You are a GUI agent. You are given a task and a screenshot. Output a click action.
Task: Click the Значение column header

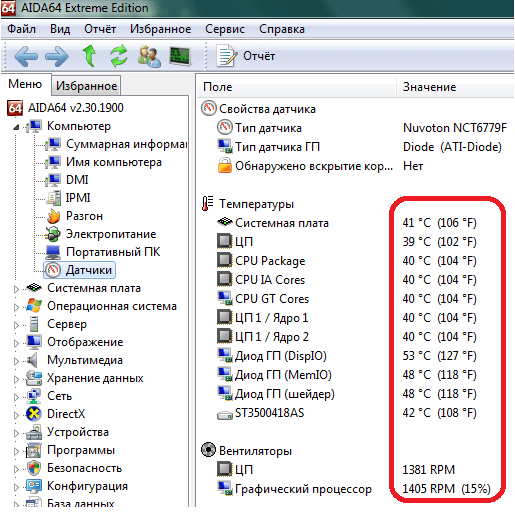(455, 87)
